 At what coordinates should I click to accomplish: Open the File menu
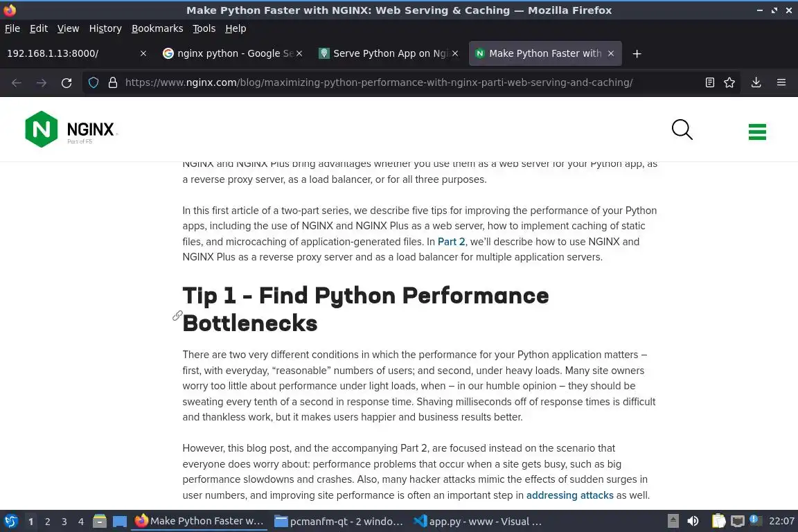(12, 28)
